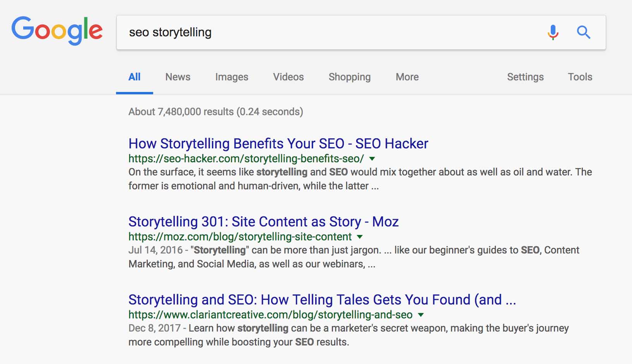Switch to the Images tab
The width and height of the screenshot is (632, 364).
pyautogui.click(x=232, y=77)
